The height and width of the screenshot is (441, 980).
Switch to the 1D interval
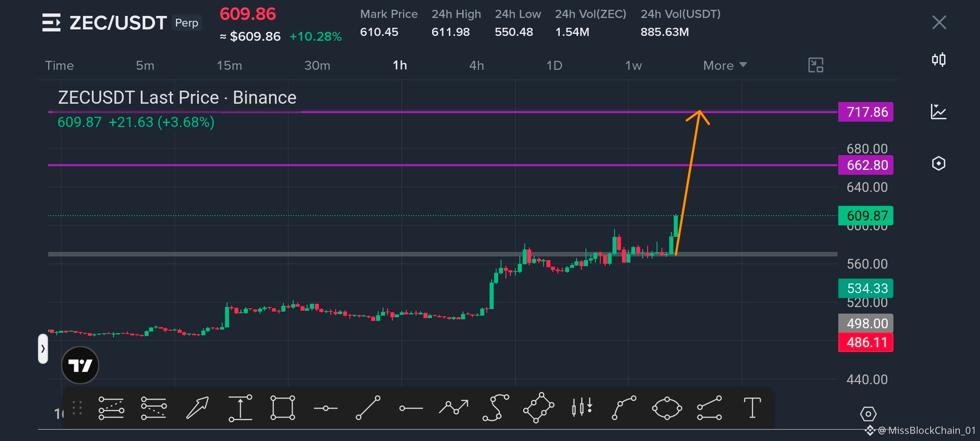(x=555, y=65)
